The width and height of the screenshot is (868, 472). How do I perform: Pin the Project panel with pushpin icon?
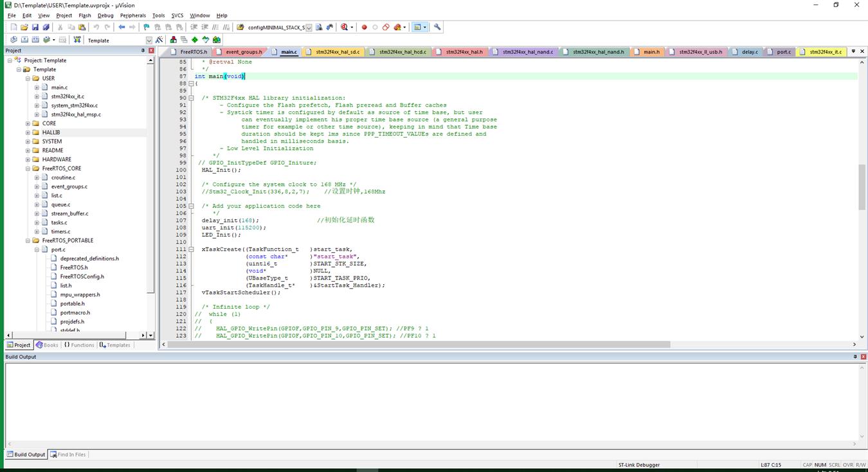click(x=143, y=50)
